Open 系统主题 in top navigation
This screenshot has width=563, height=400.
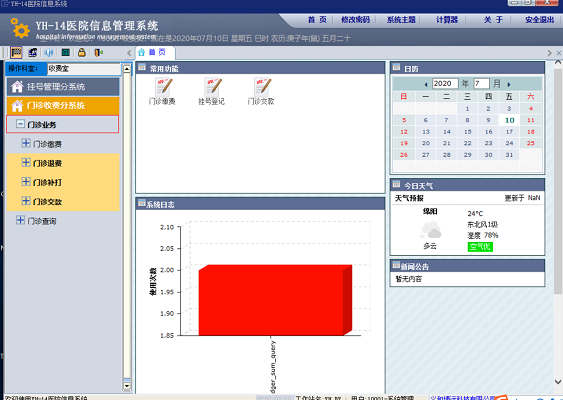[401, 20]
